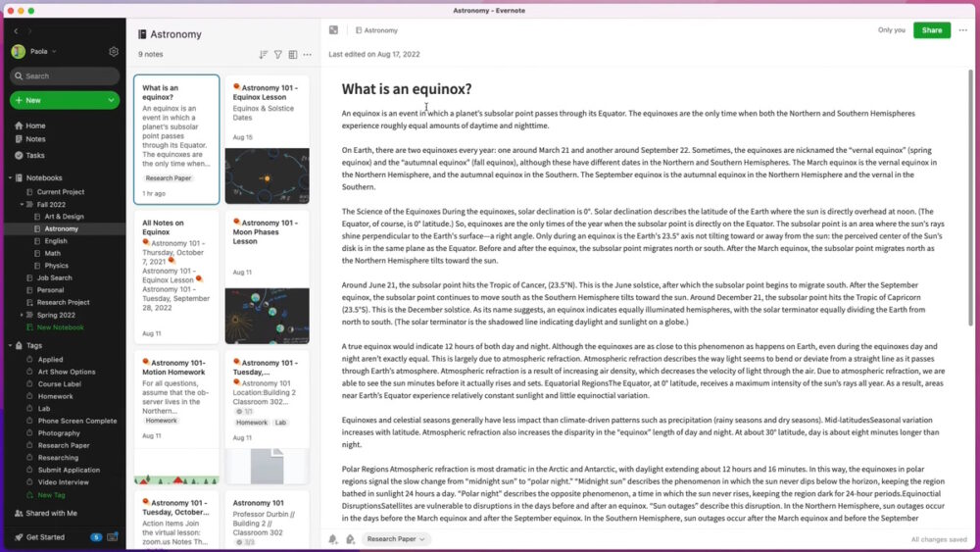The height and width of the screenshot is (552, 980).
Task: Open the sort options icon in note list
Action: [263, 54]
